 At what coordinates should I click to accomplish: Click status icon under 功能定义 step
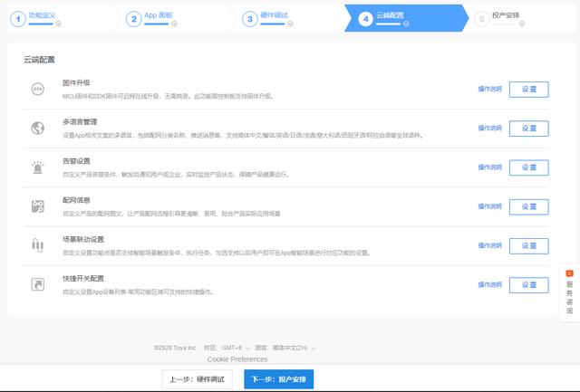(x=58, y=24)
